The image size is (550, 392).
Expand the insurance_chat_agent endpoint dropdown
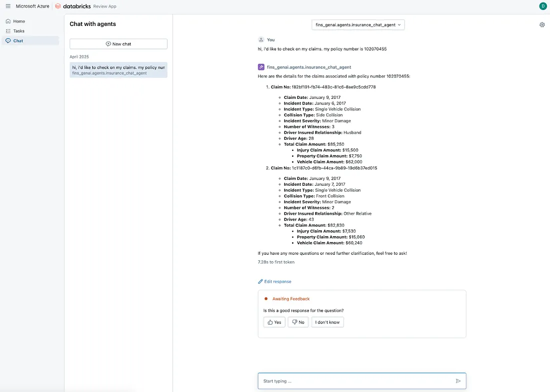358,25
